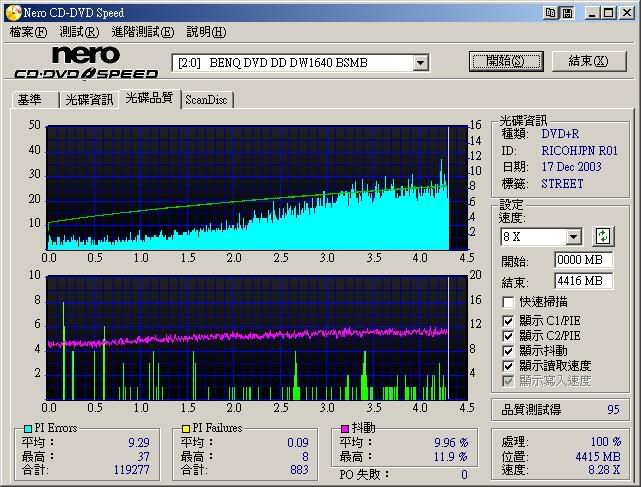Click the title bar save screenshot icon
The image size is (641, 487).
click(567, 13)
